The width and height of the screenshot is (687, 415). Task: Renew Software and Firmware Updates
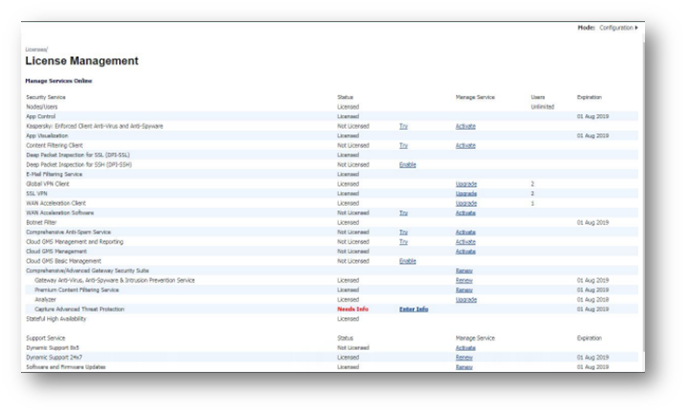(x=464, y=367)
